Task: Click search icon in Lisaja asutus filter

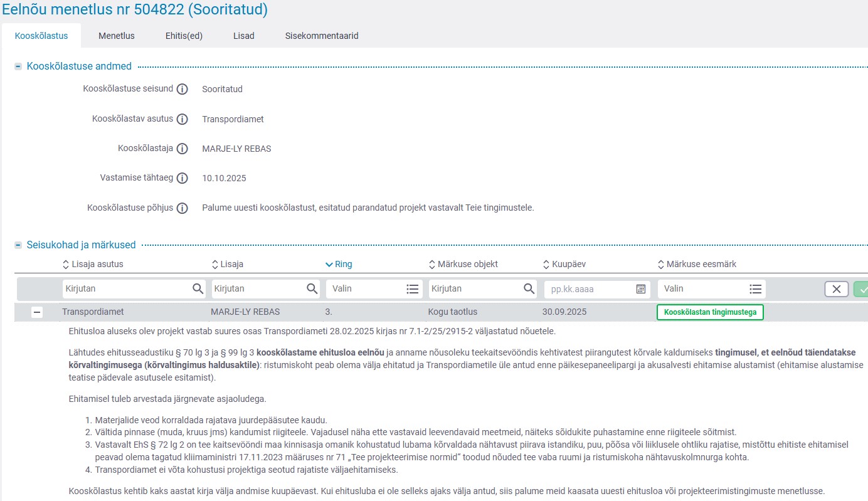Action: tap(198, 289)
